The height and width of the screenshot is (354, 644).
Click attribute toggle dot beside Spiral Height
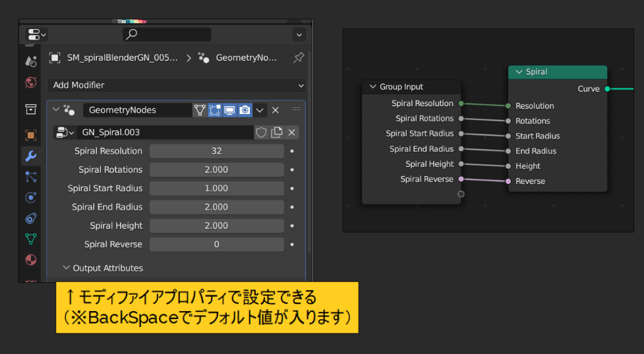click(292, 226)
